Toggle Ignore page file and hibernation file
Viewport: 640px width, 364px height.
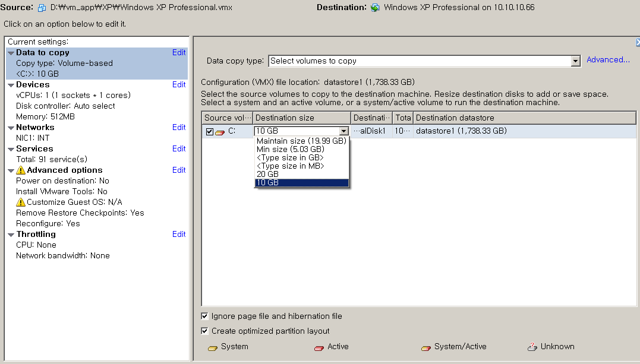tap(204, 316)
